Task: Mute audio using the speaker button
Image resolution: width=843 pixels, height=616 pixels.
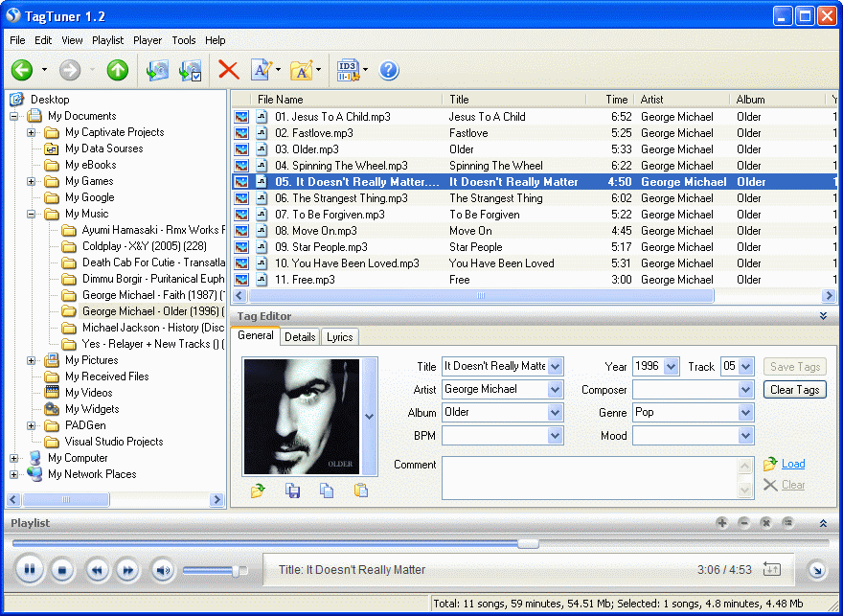Action: [162, 570]
